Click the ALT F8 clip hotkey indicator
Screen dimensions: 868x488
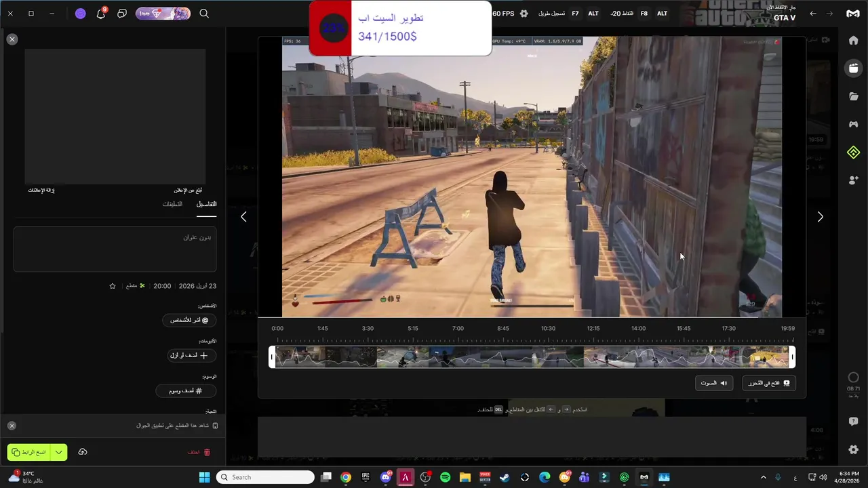(x=639, y=14)
